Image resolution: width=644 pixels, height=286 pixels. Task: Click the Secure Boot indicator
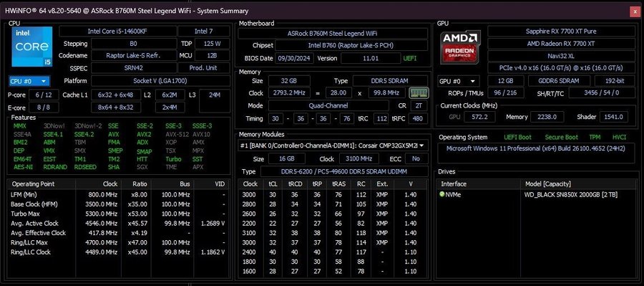tap(561, 137)
